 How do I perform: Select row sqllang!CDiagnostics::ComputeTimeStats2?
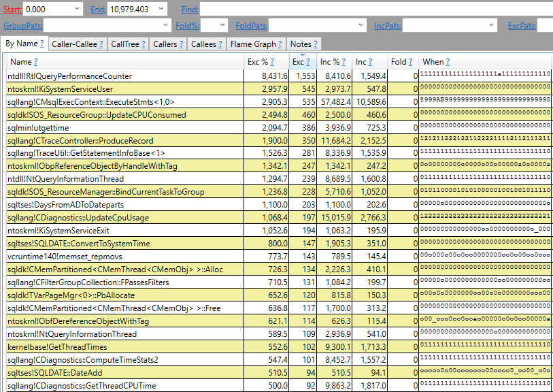pyautogui.click(x=279, y=360)
